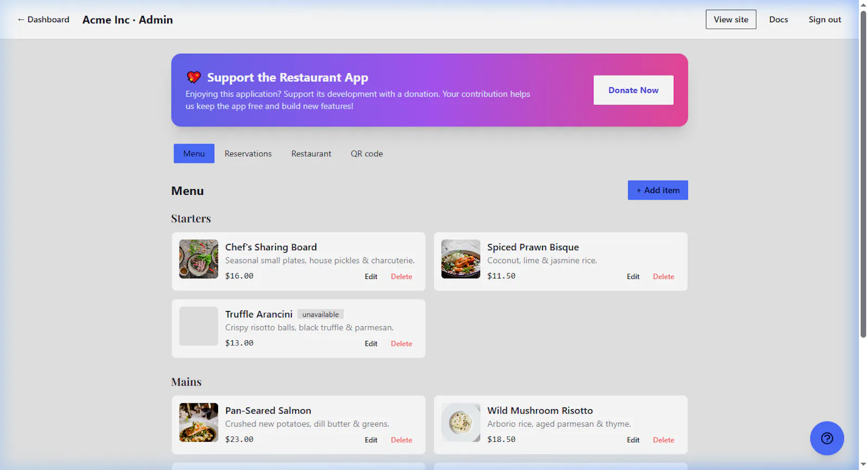The image size is (868, 470).
Task: Click the Spiced Prawn Bisque title
Action: [x=533, y=247]
